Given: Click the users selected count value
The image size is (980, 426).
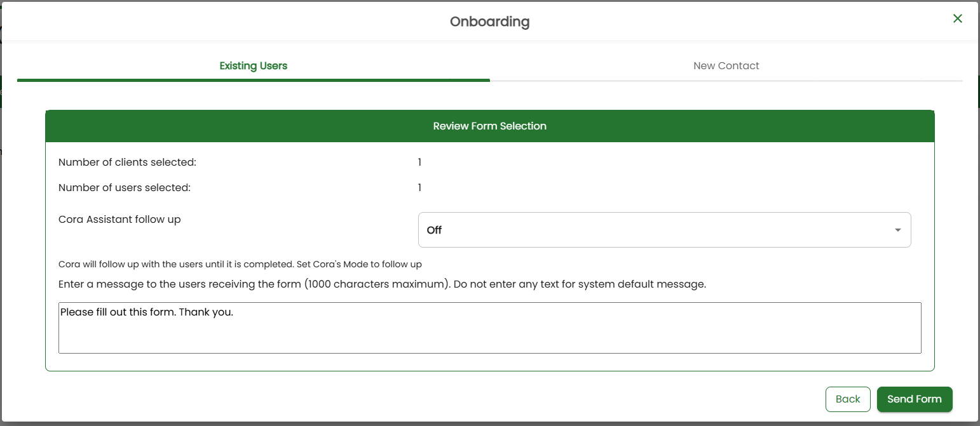Looking at the screenshot, I should click(419, 188).
